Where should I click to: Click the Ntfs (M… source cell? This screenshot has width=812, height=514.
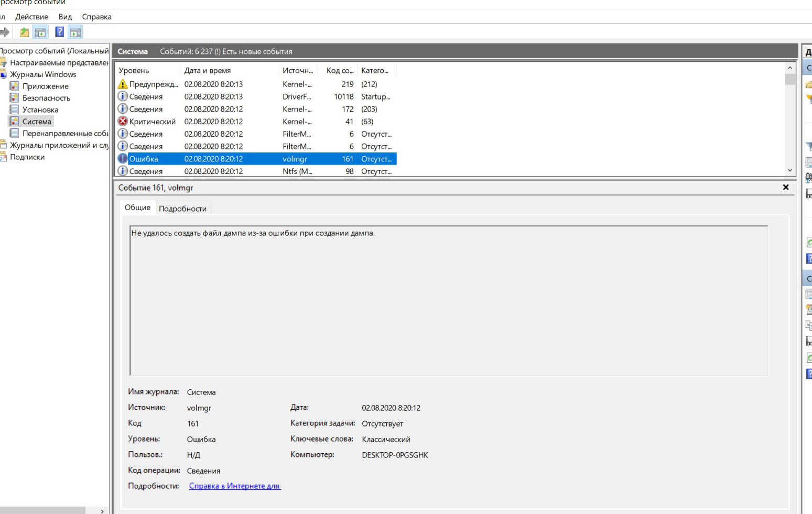tap(297, 171)
